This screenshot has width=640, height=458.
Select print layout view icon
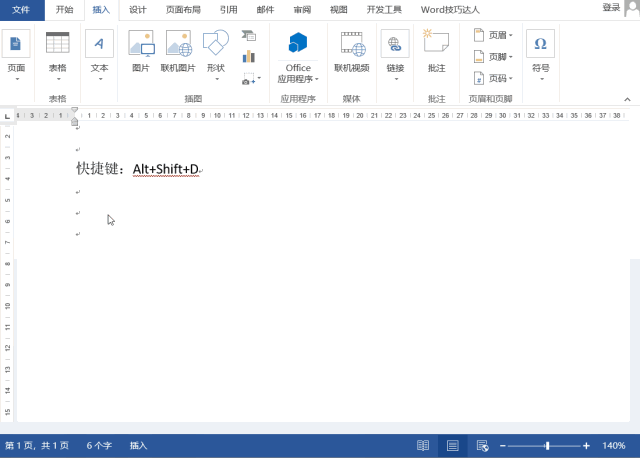click(453, 445)
